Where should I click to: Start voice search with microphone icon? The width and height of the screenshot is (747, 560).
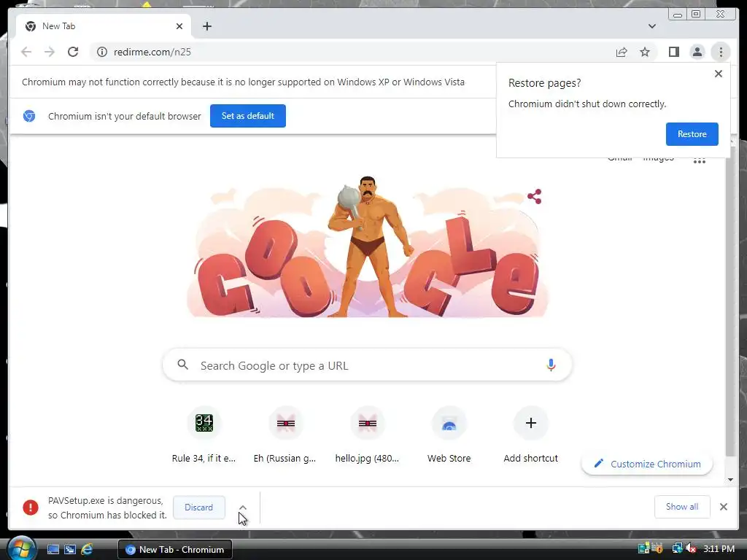[551, 365]
